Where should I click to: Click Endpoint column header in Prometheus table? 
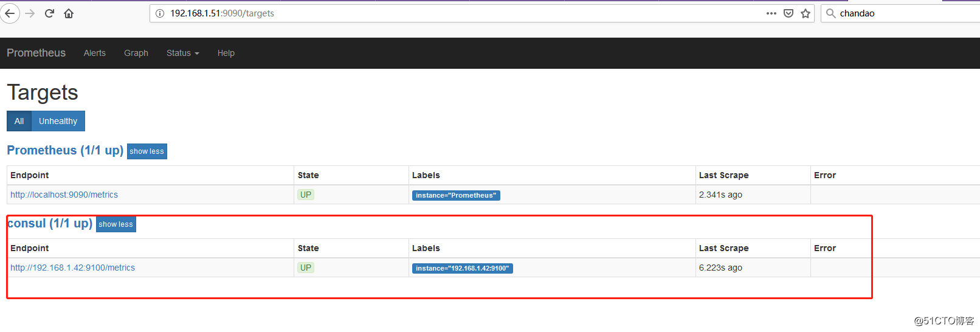pos(29,175)
